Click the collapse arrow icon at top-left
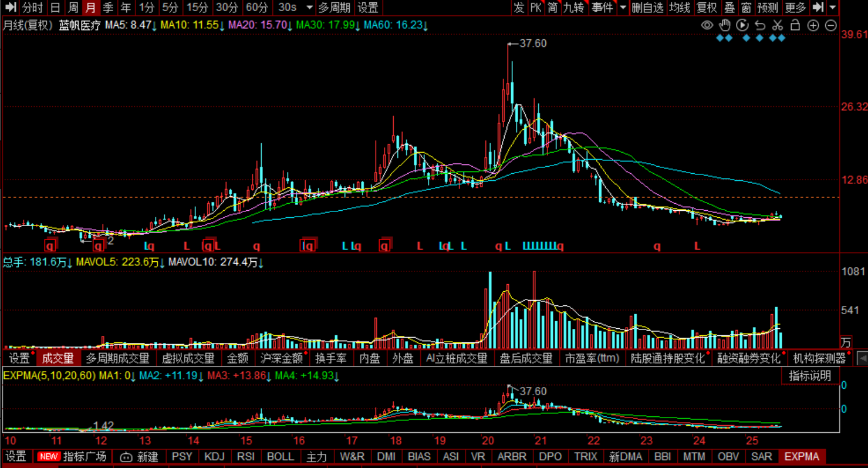This screenshot has height=468, width=868. pyautogui.click(x=11, y=8)
